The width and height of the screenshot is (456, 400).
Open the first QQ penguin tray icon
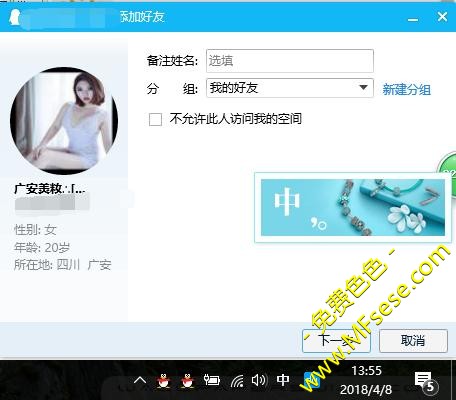pyautogui.click(x=163, y=381)
